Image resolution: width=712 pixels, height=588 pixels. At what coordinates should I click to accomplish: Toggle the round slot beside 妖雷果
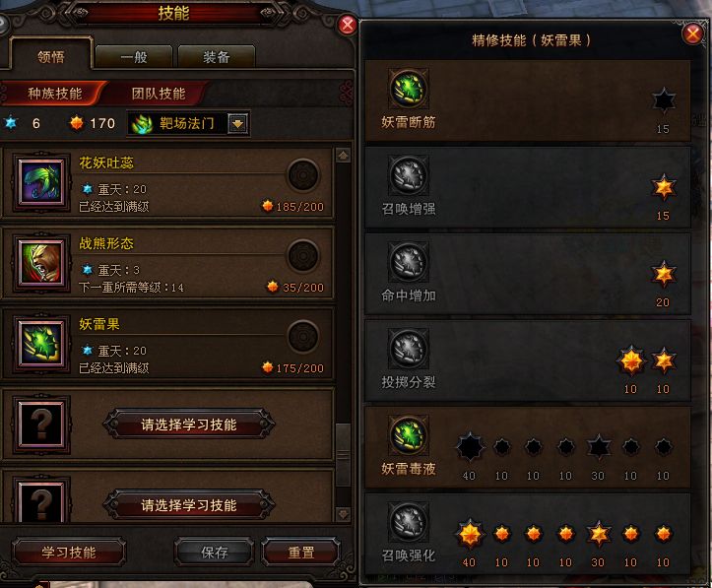[303, 337]
